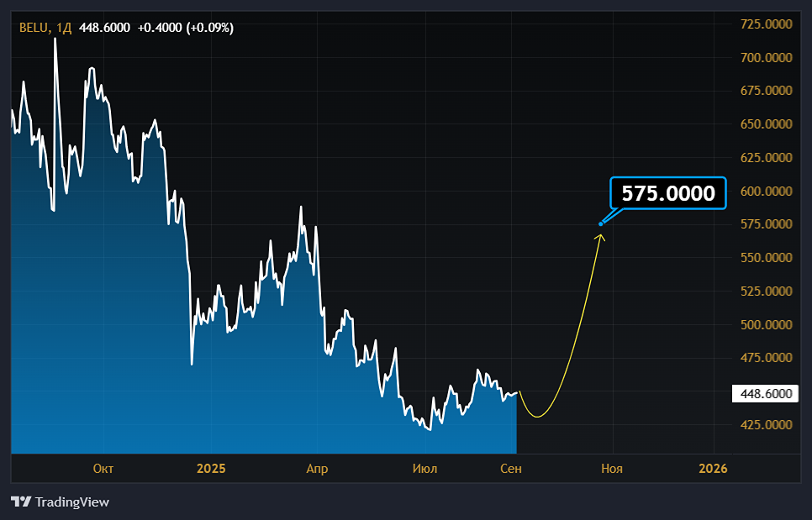Viewport: 812px width, 520px height.
Task: Click the +0.4000 (+0.09%) change value
Action: click(x=186, y=28)
